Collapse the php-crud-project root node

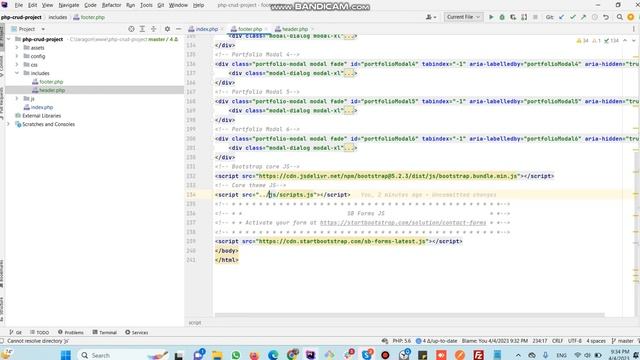pos(8,39)
